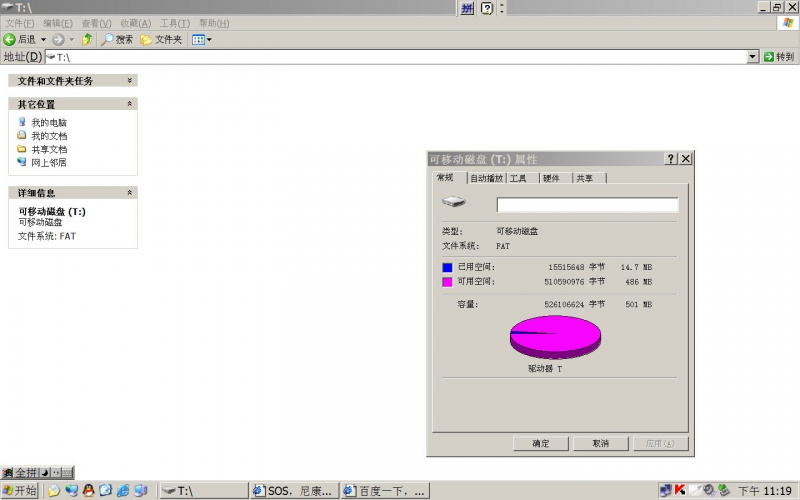Switch to the Hardware (硬件) tab
Viewport: 800px width, 500px height.
click(x=551, y=178)
